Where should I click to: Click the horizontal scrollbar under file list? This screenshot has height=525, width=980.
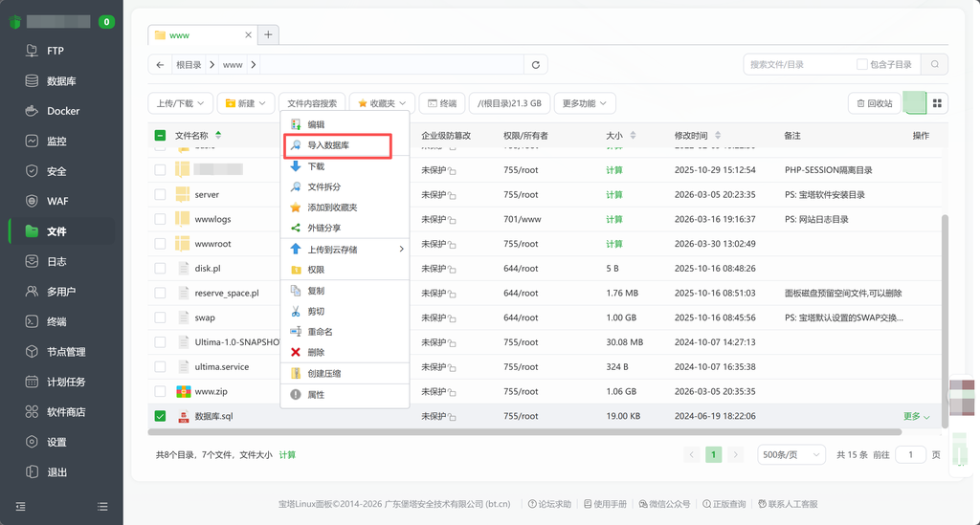coord(524,432)
